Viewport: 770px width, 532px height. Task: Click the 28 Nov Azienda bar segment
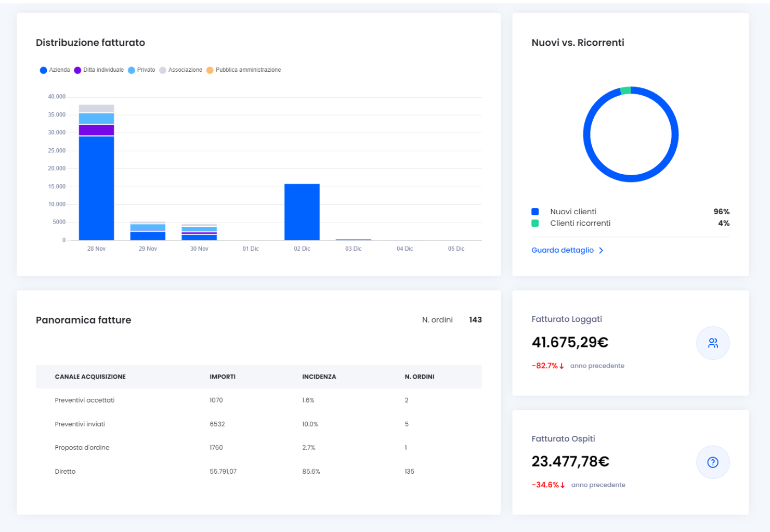pyautogui.click(x=96, y=187)
